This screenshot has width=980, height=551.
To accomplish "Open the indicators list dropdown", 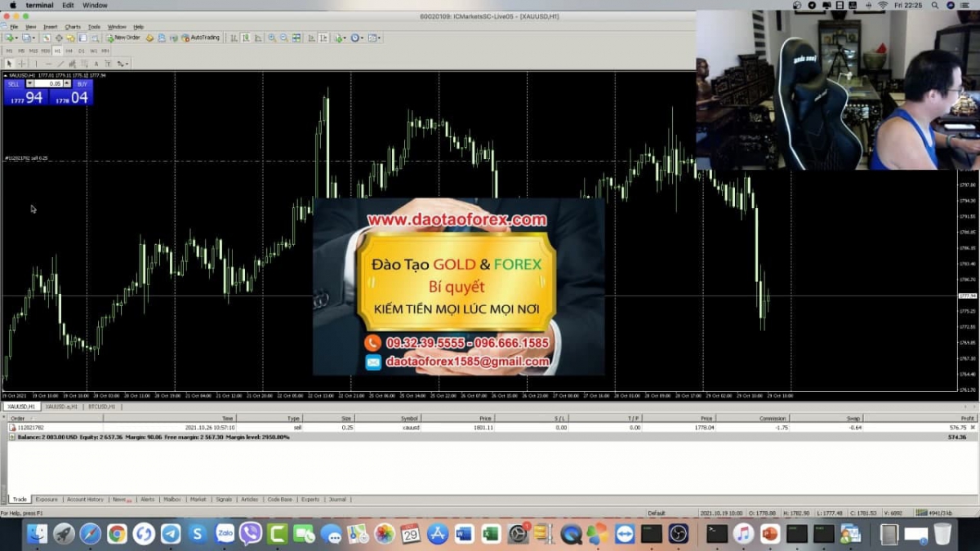I will 341,38.
